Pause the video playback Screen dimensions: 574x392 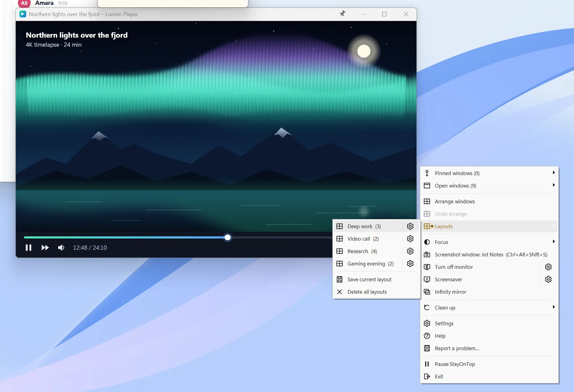click(x=28, y=247)
